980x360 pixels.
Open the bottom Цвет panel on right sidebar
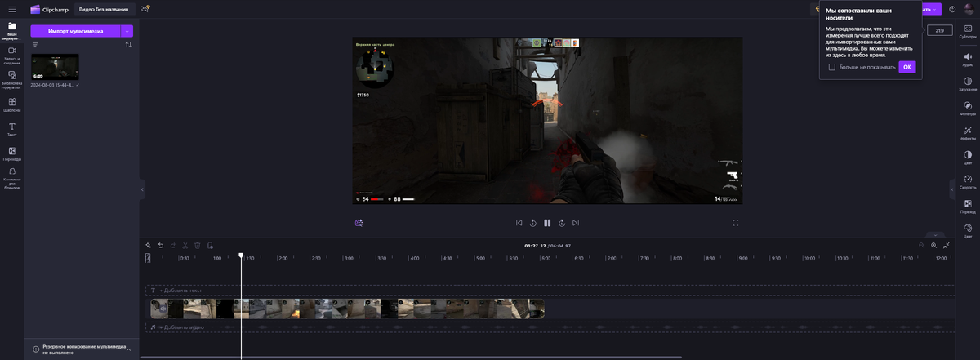point(968,230)
